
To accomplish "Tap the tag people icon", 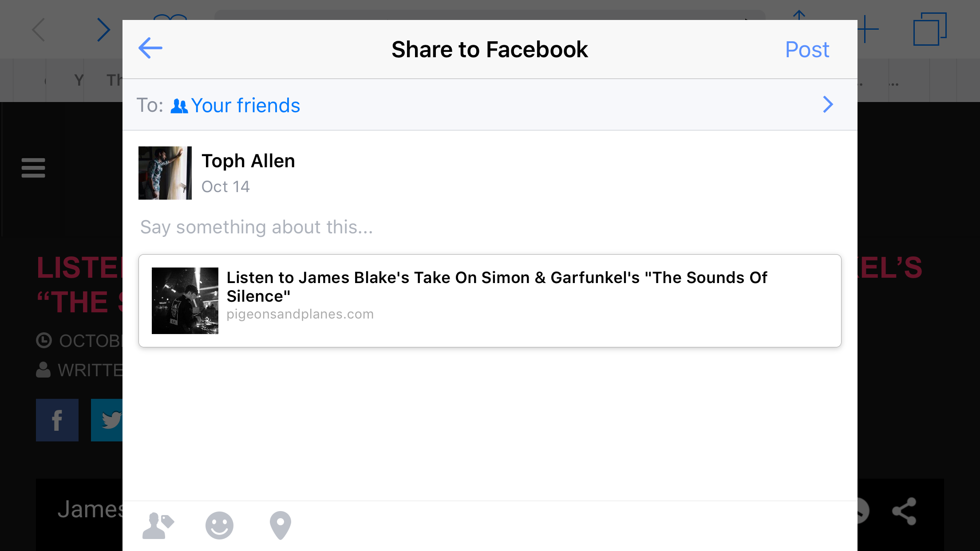I will (158, 525).
